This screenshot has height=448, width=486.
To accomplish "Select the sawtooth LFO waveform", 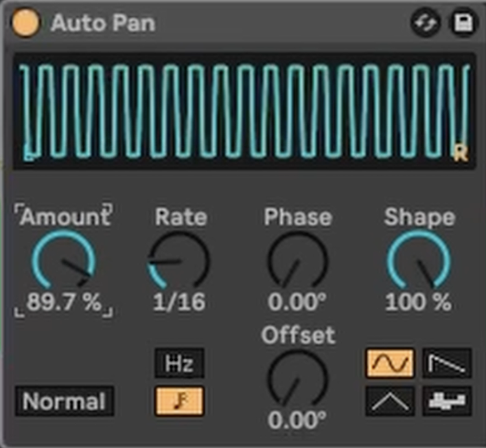I will (446, 364).
